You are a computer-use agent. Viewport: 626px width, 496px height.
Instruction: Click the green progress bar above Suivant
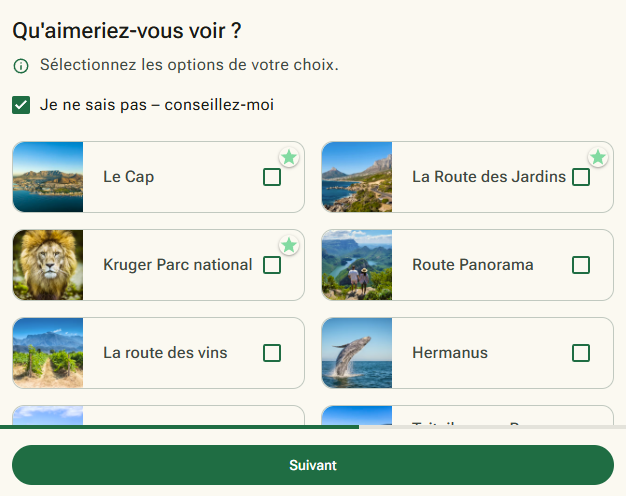tap(180, 427)
